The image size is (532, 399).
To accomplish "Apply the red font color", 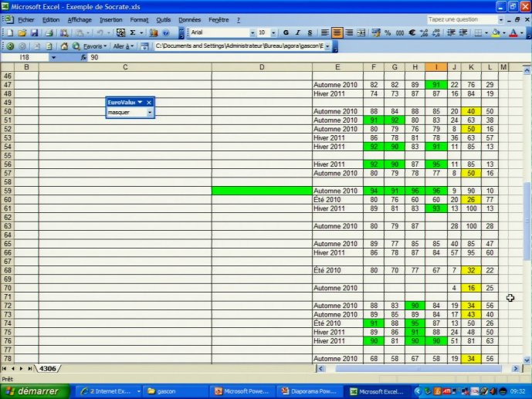I will 513,32.
